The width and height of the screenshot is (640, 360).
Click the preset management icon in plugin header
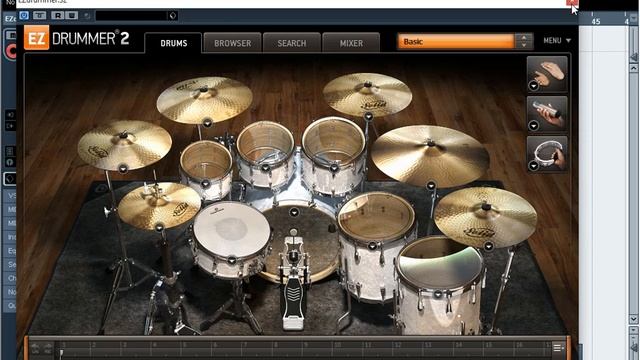[173, 16]
